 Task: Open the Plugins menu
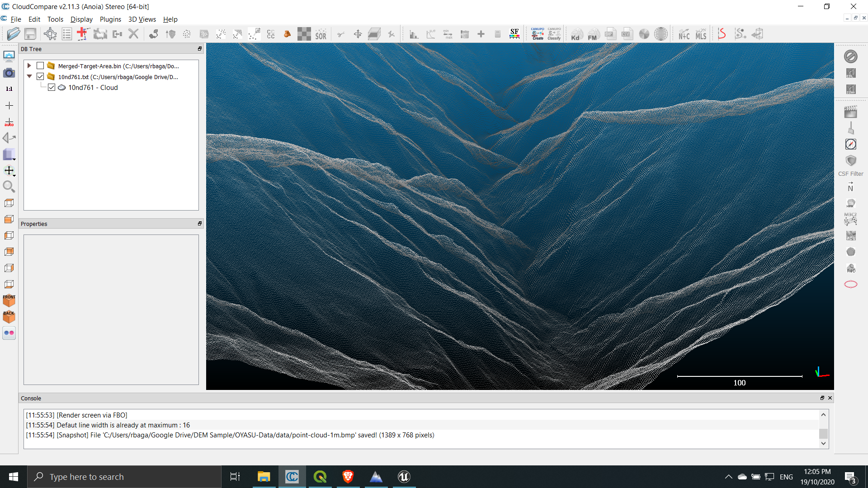pyautogui.click(x=110, y=19)
